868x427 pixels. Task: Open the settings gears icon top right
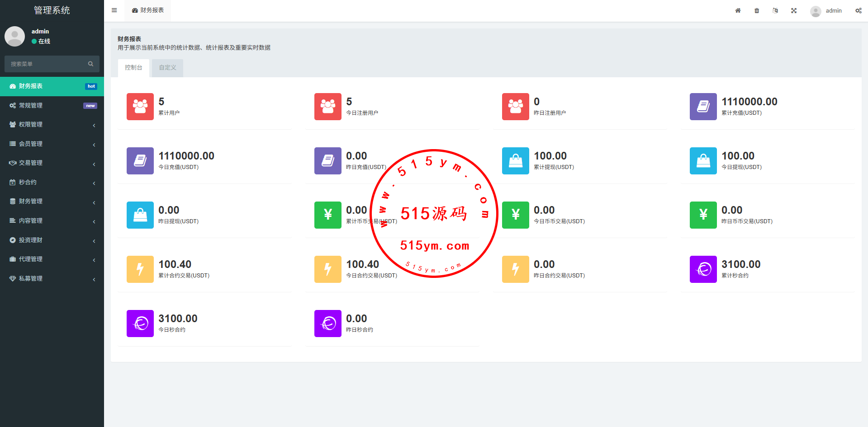[x=858, y=10]
